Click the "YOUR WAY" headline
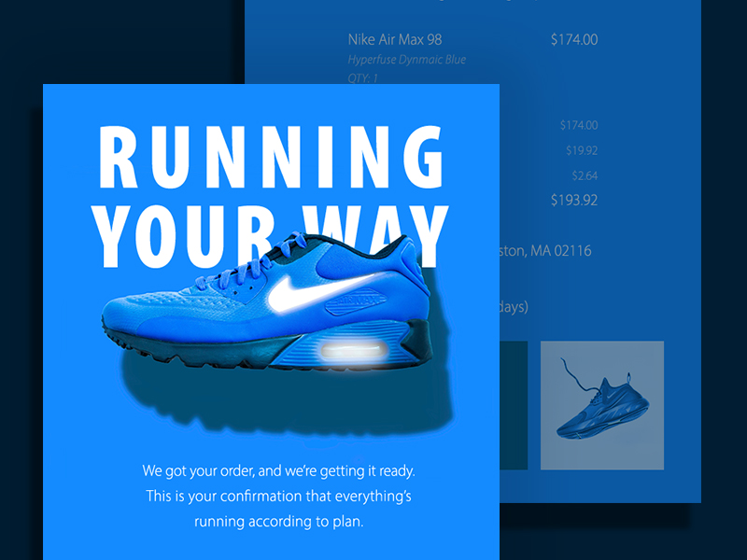Screen dimensions: 747x560 pos(270,237)
